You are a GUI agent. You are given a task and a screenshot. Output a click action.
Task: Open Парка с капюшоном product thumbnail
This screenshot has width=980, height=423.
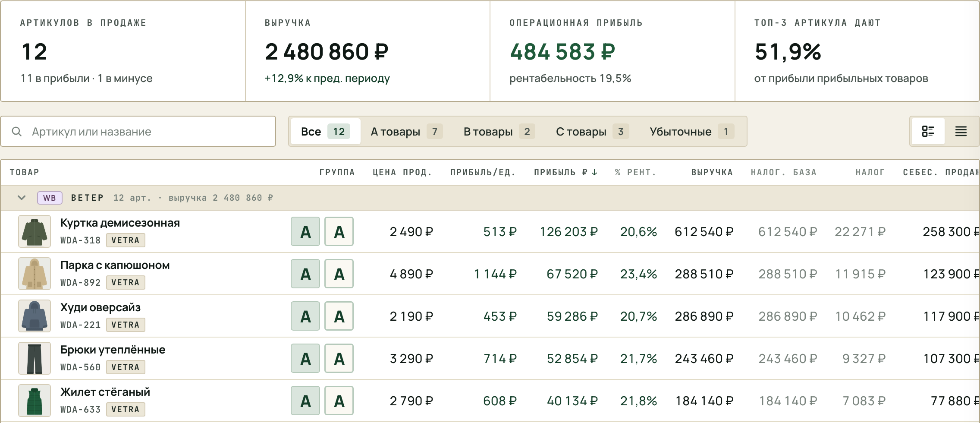[x=35, y=274]
